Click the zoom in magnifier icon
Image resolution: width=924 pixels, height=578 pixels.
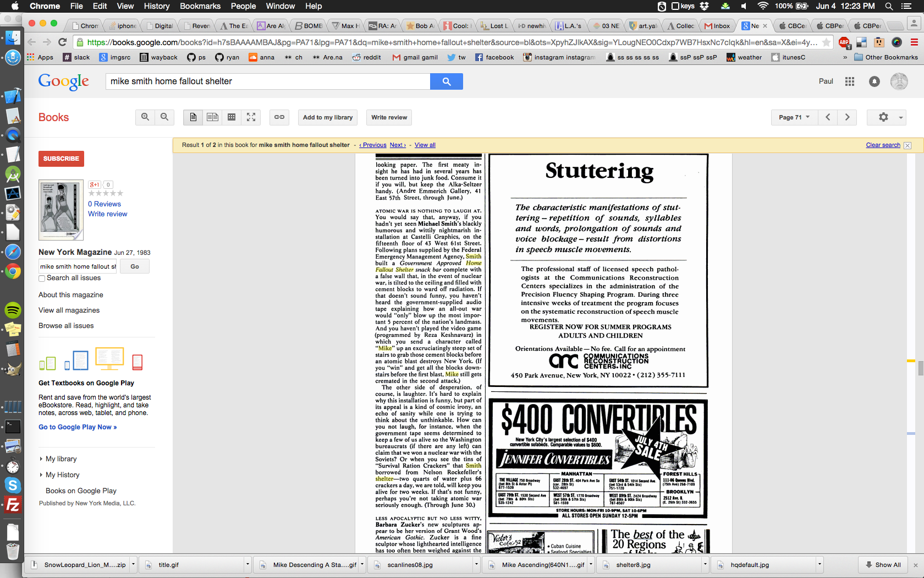(145, 117)
